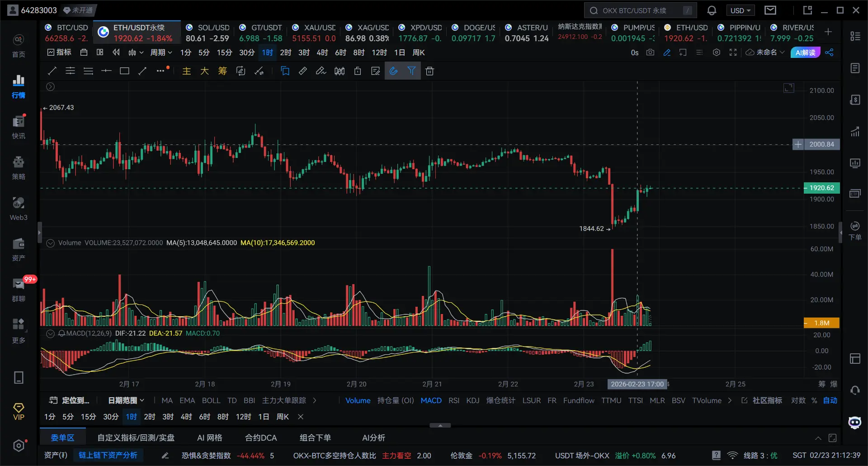Select the trend line drawing tool
This screenshot has height=466, width=868.
[x=52, y=71]
